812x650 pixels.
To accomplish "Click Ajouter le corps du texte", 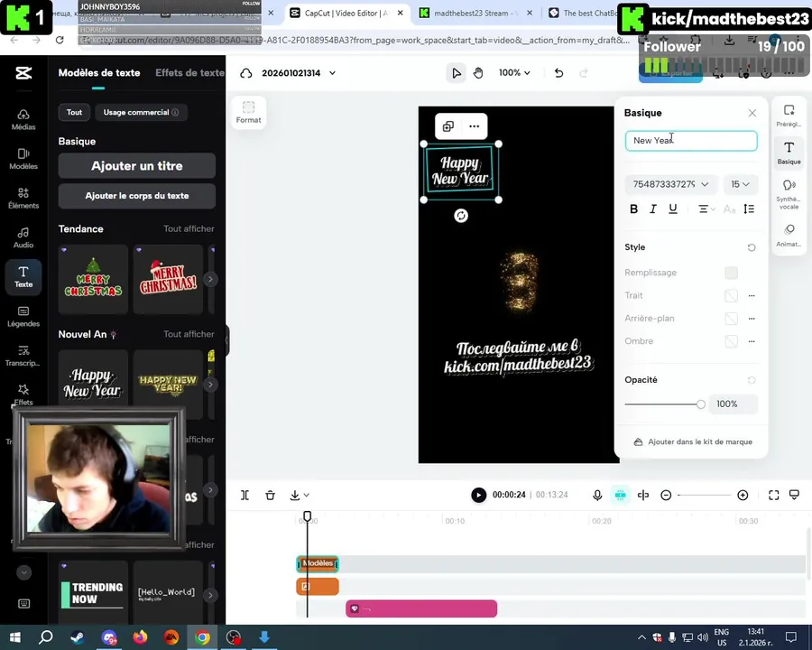I will pos(137,196).
